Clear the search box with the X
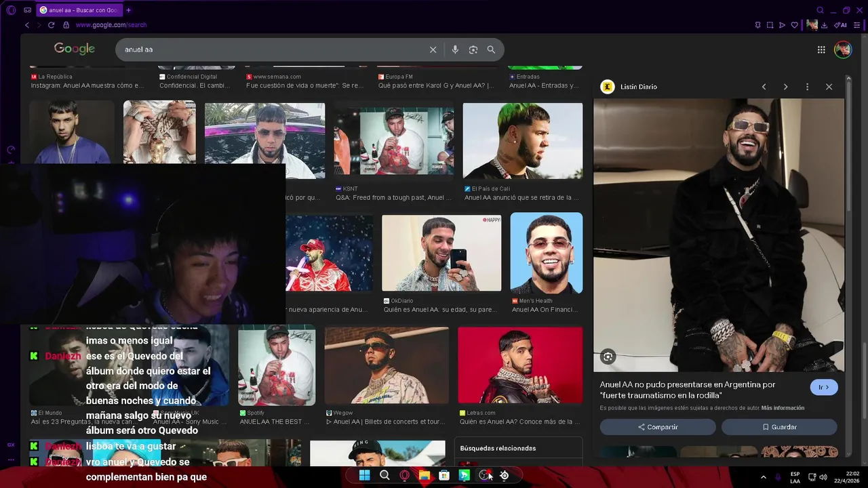 pos(433,49)
